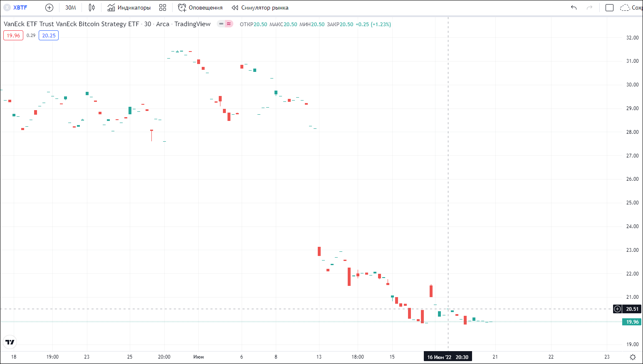The height and width of the screenshot is (364, 643).
Task: Click the time axis label 21
Action: tap(495, 357)
